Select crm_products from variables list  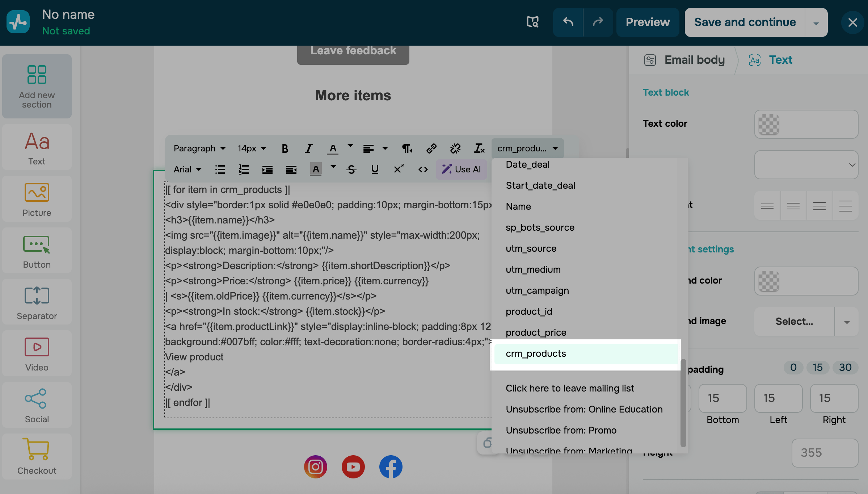(x=536, y=353)
